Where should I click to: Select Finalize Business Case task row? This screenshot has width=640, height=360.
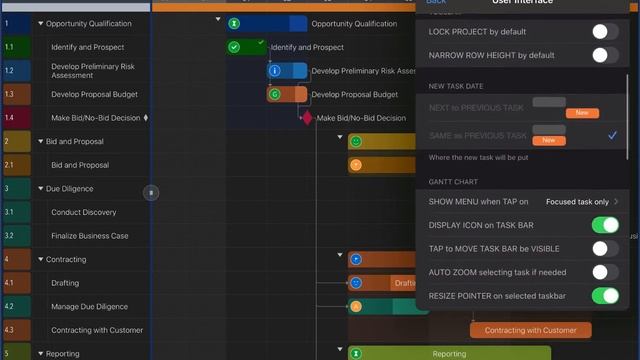(x=90, y=236)
